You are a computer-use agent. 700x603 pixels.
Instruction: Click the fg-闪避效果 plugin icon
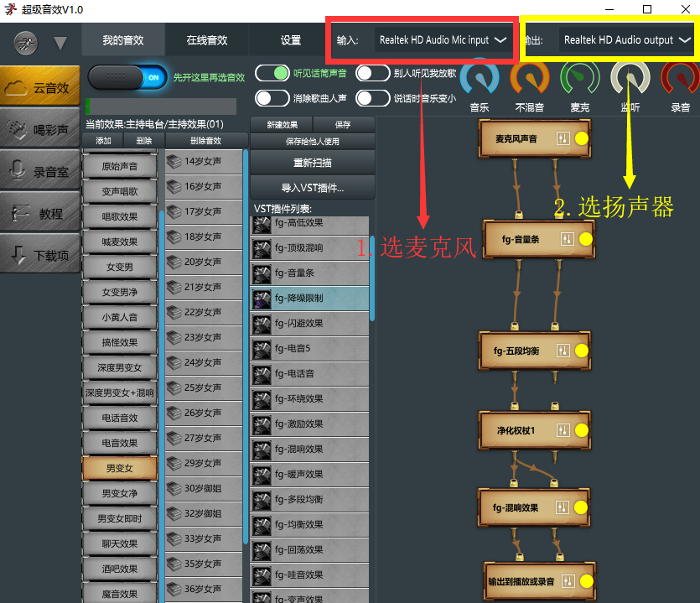(262, 325)
